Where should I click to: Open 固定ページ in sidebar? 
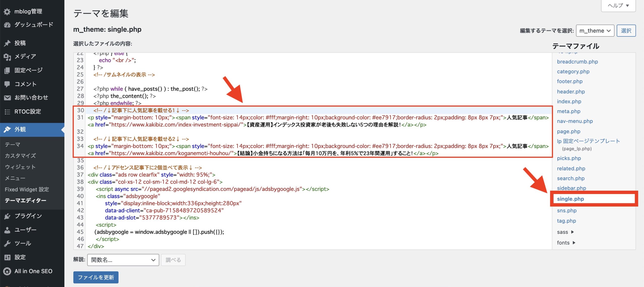click(x=28, y=70)
